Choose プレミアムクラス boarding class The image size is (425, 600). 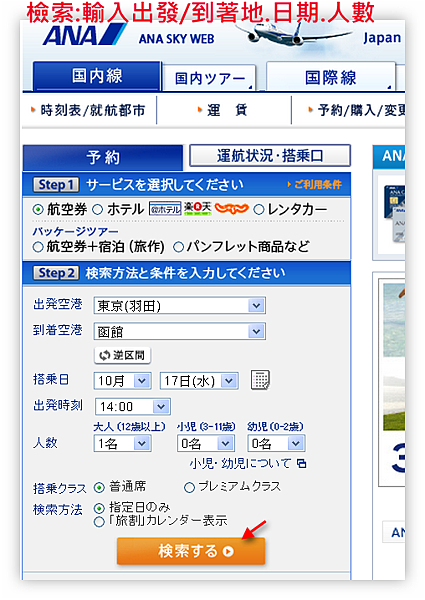[x=189, y=488]
